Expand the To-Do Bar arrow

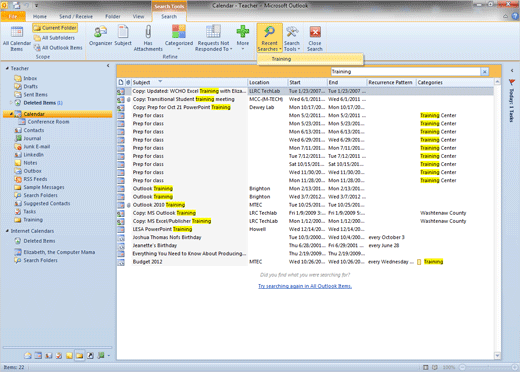coord(512,71)
